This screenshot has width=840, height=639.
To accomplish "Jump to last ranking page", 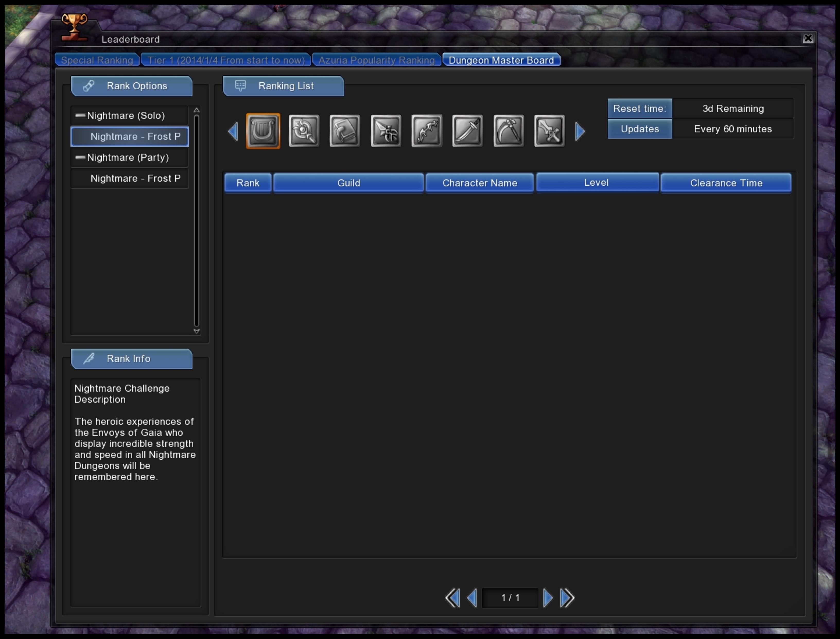I will pyautogui.click(x=567, y=598).
